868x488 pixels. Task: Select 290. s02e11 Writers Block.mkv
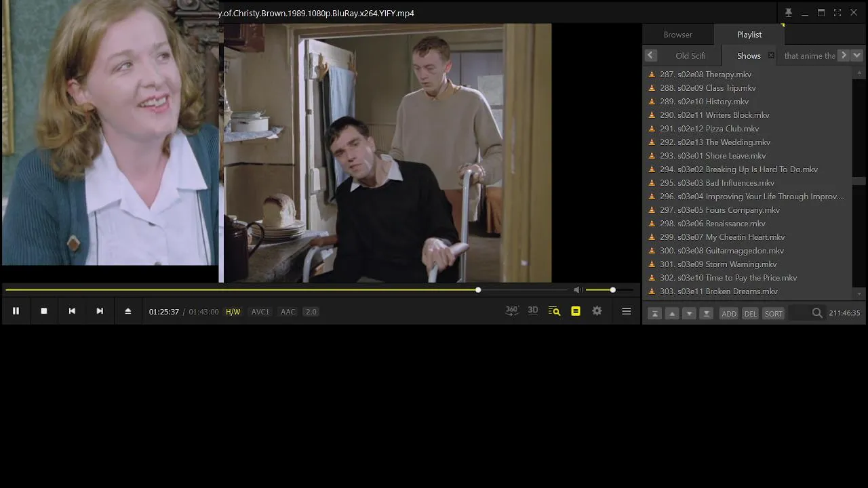pos(747,115)
